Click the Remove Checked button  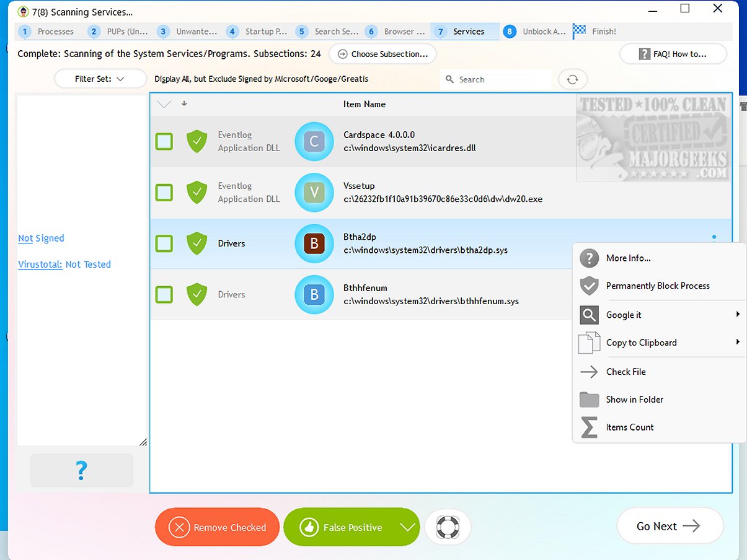pyautogui.click(x=217, y=527)
